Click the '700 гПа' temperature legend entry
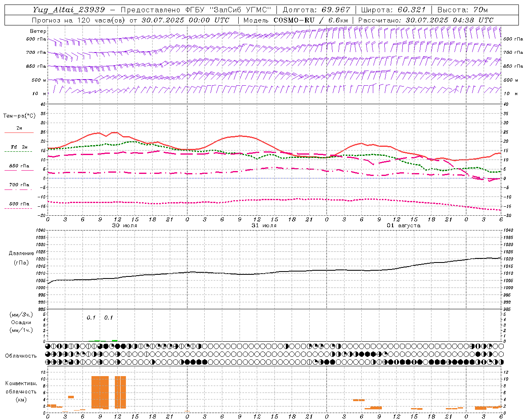The width and height of the screenshot is (525, 420). click(19, 185)
